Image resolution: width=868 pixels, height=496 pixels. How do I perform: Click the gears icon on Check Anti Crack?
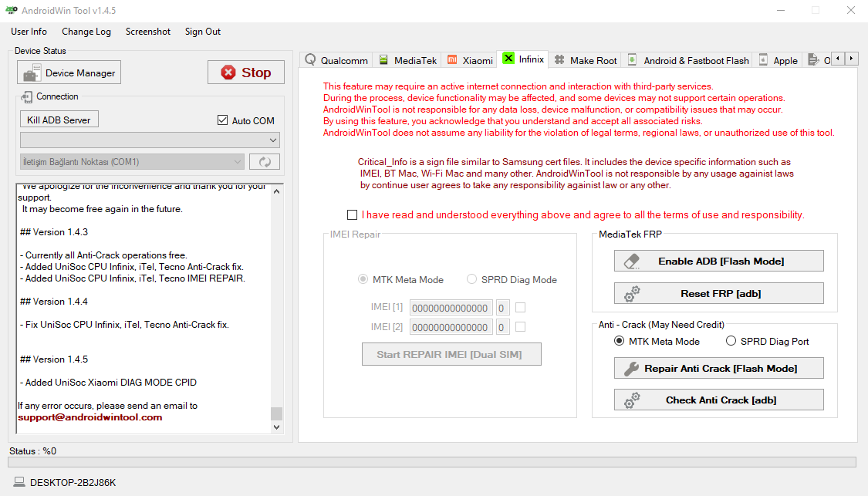[632, 400]
